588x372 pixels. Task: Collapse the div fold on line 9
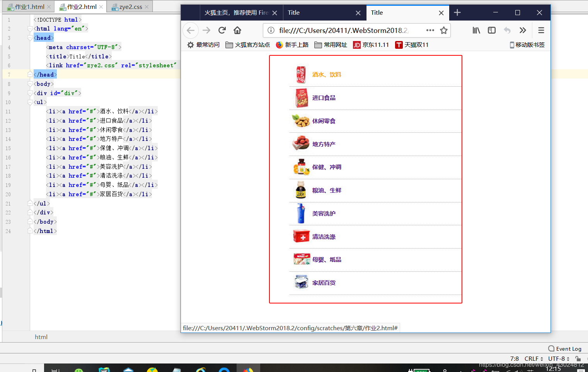pyautogui.click(x=30, y=93)
